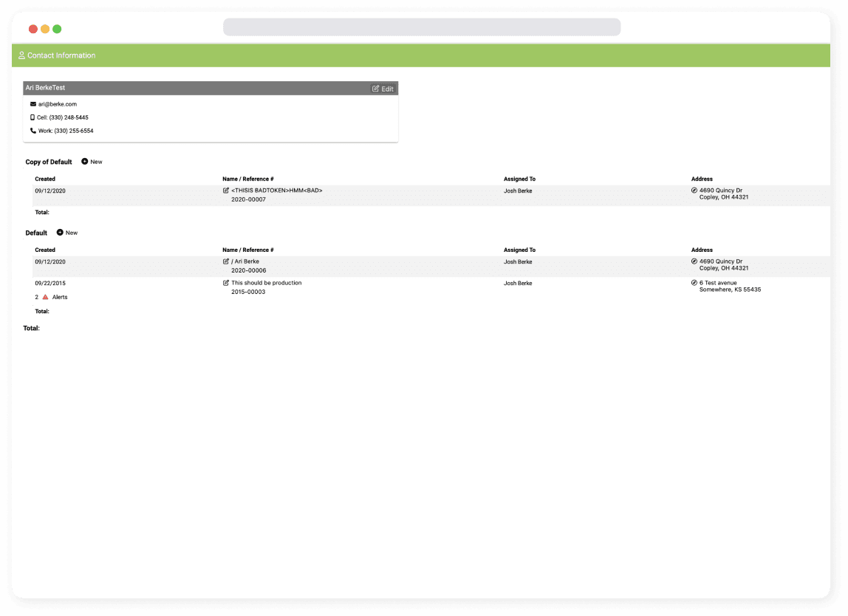Open reference number 2020-00007
The width and height of the screenshot is (848, 616).
click(248, 199)
